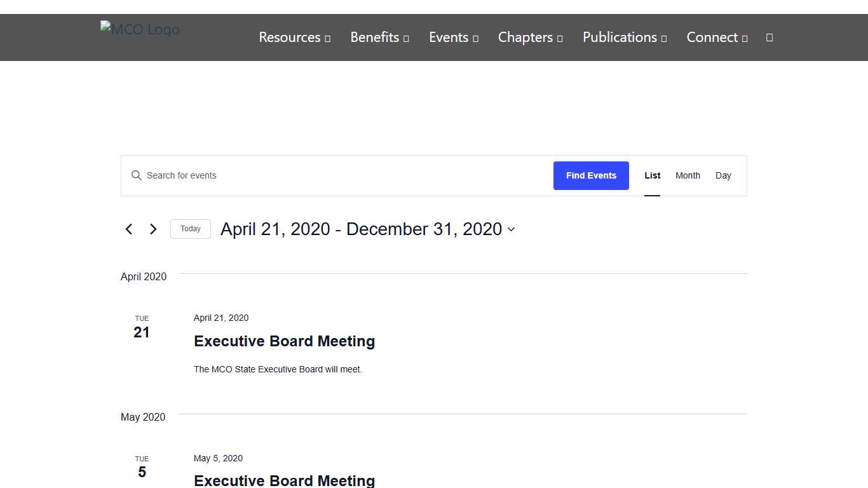This screenshot has width=868, height=488.
Task: Open April 21 Executive Board Meeting
Action: point(284,341)
